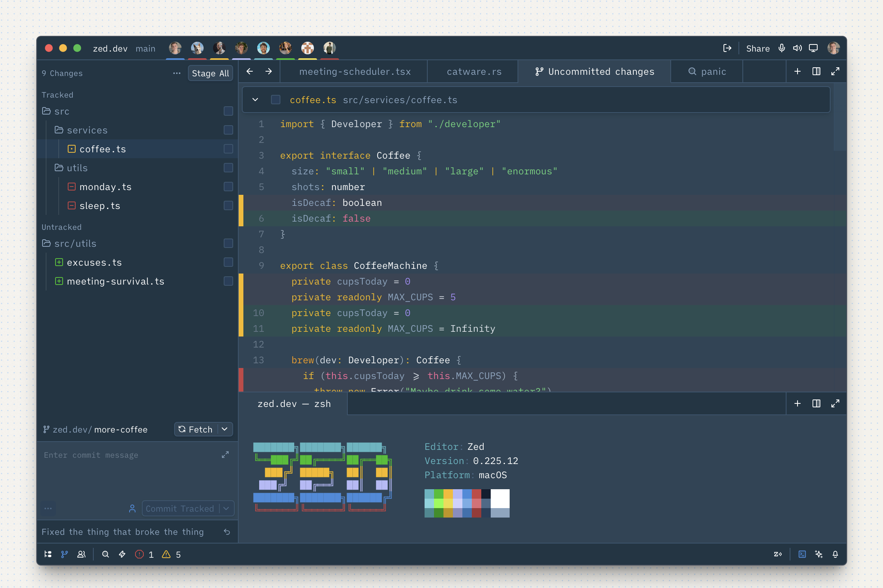Click the screen share monitor icon
The width and height of the screenshot is (883, 588).
pyautogui.click(x=813, y=48)
